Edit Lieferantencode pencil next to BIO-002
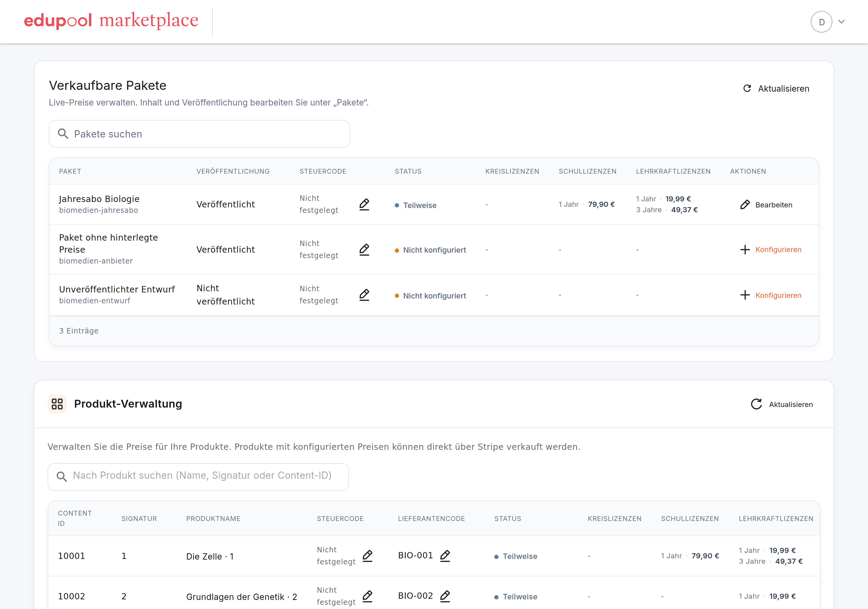This screenshot has height=609, width=868. [x=445, y=597]
